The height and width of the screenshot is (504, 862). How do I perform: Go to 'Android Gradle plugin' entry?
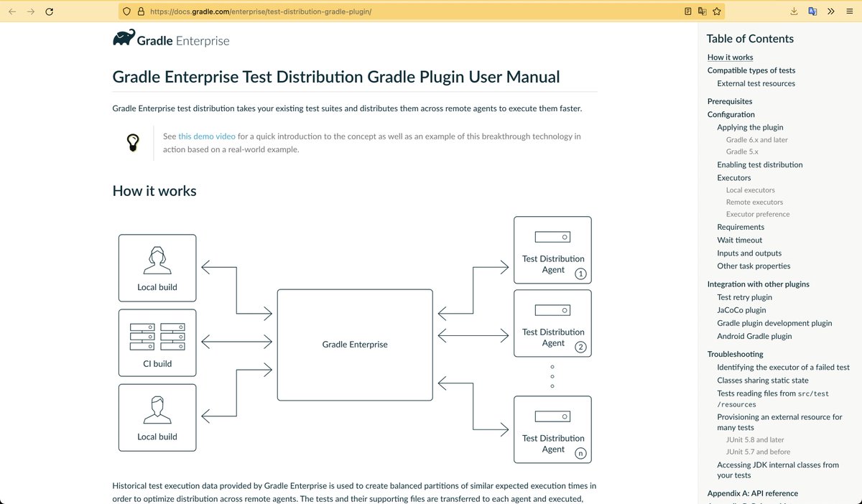(754, 336)
